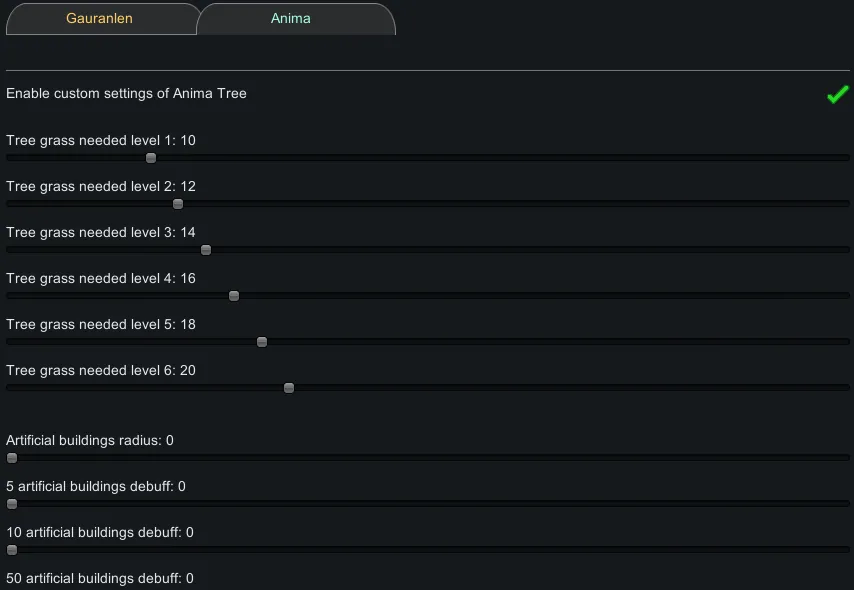Click the level 2 tree grass slider handle
The width and height of the screenshot is (854, 590).
[x=178, y=204]
